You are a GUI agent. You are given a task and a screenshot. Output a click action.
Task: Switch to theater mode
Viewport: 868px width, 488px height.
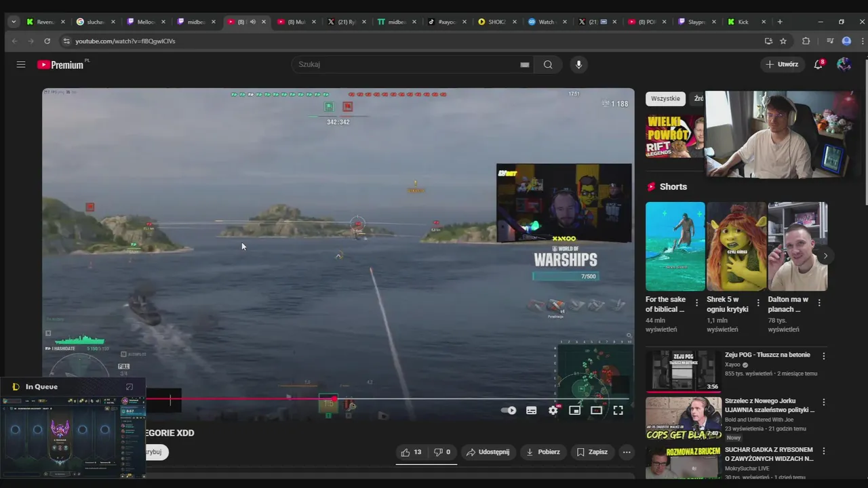click(596, 410)
